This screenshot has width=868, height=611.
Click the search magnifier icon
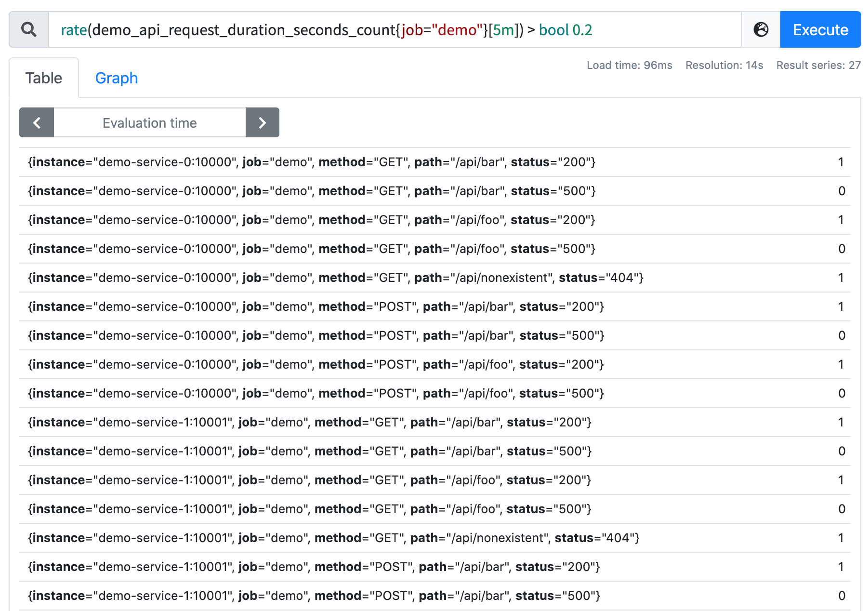pyautogui.click(x=29, y=30)
